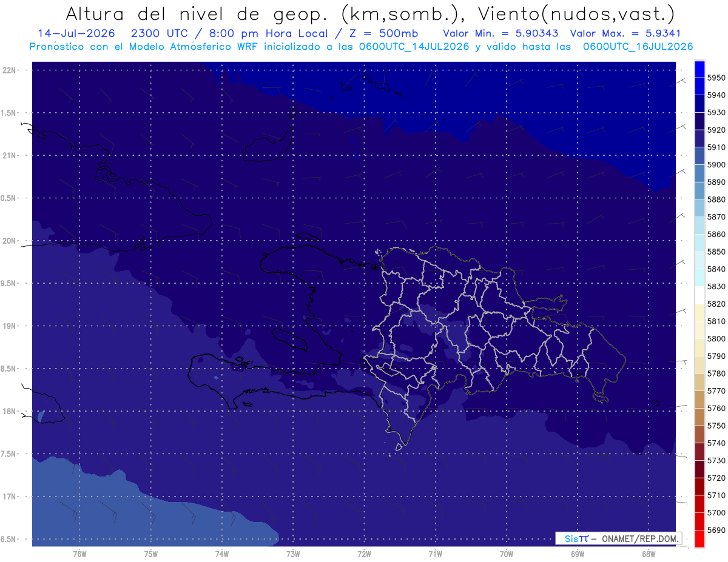
Task: Click the '75W' longitude label
Action: pos(150,554)
